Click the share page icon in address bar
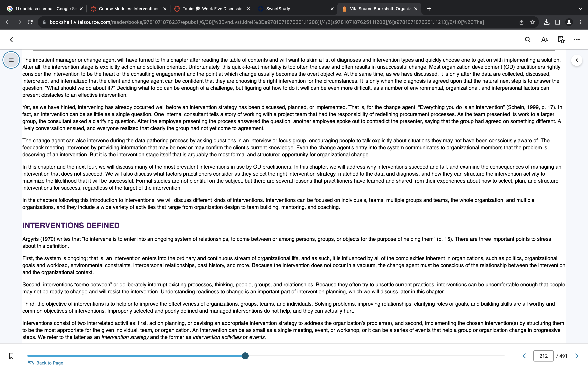This screenshot has height=368, width=588. click(x=521, y=22)
